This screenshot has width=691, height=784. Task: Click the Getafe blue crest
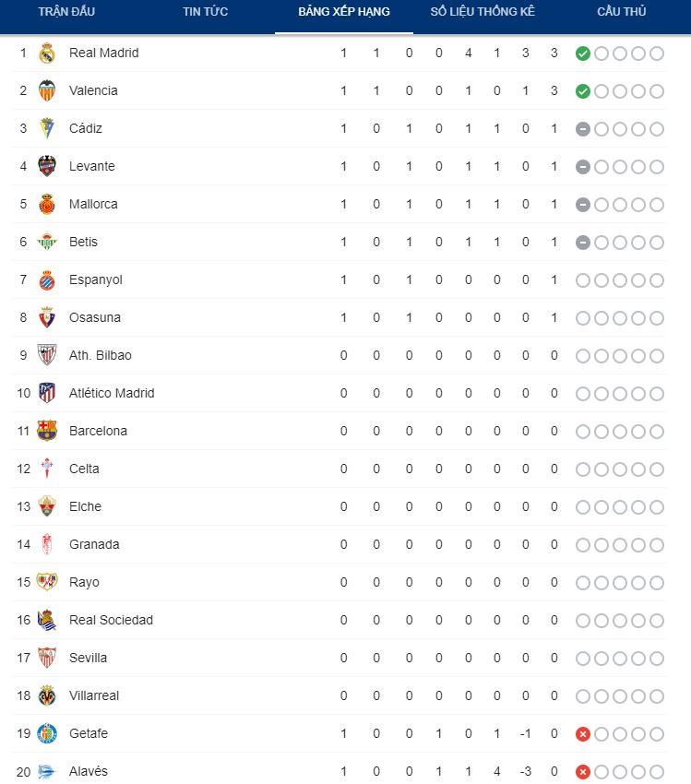(47, 733)
